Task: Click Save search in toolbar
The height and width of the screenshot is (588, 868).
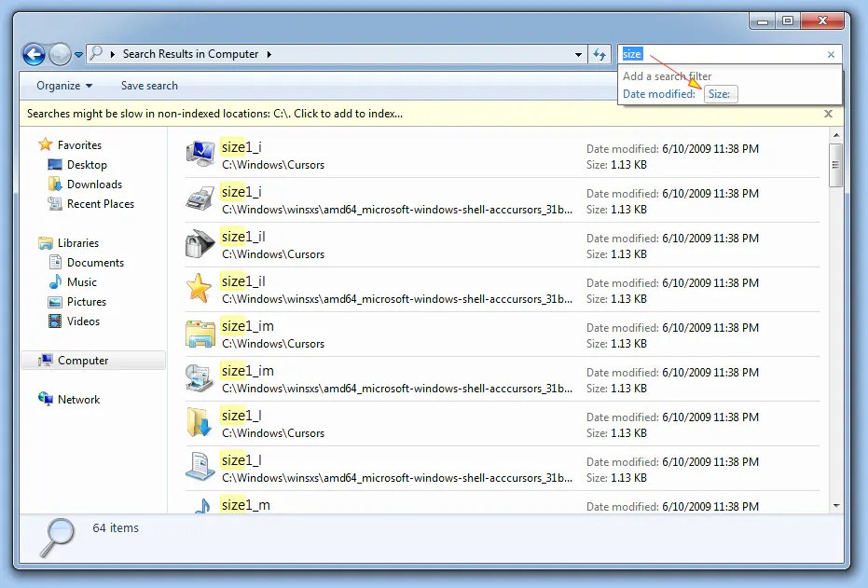Action: click(x=149, y=86)
